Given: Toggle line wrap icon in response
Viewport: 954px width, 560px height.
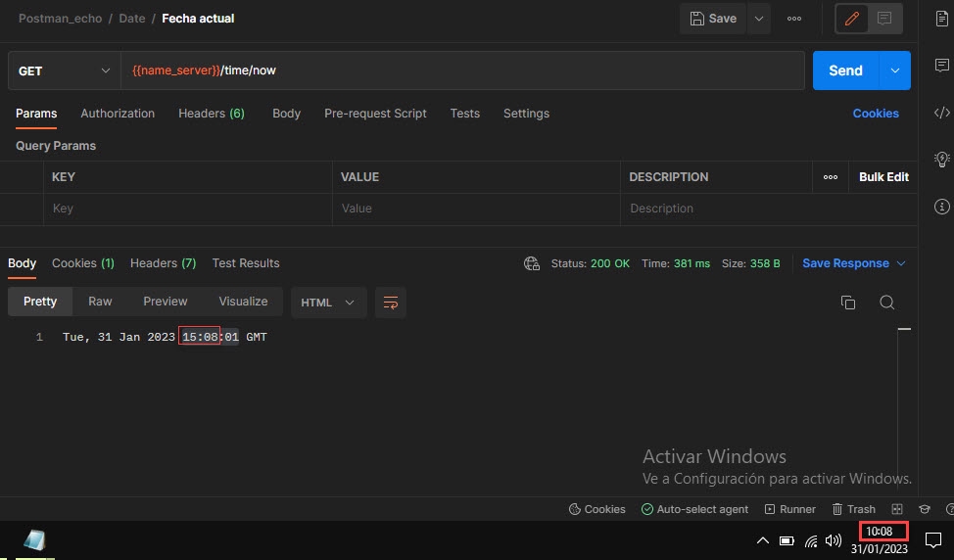Looking at the screenshot, I should point(391,303).
